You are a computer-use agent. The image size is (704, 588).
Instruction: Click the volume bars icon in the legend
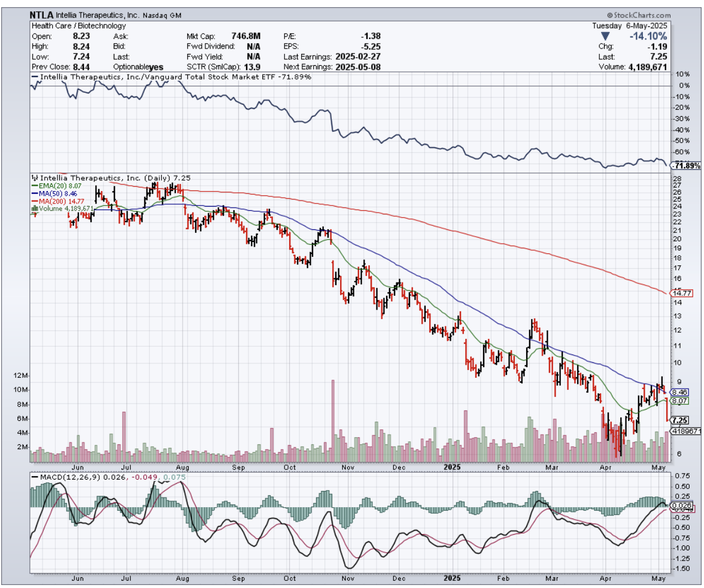[34, 208]
